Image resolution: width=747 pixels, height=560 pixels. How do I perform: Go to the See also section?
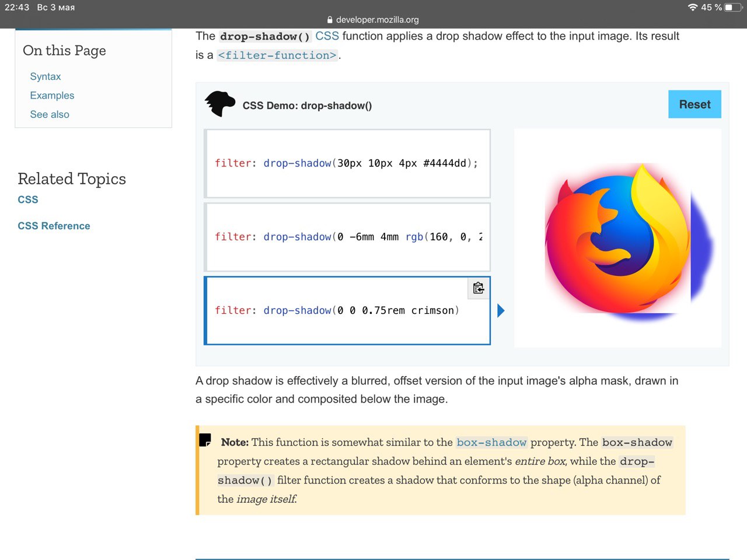(x=50, y=114)
